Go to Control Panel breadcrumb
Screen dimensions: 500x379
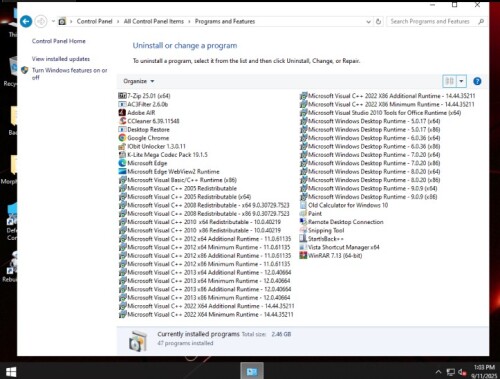pyautogui.click(x=94, y=21)
